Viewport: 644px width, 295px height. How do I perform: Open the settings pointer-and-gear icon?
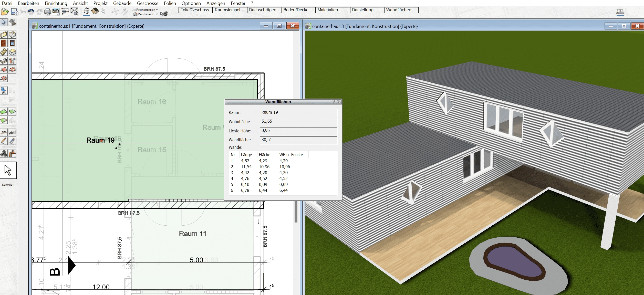164,14
